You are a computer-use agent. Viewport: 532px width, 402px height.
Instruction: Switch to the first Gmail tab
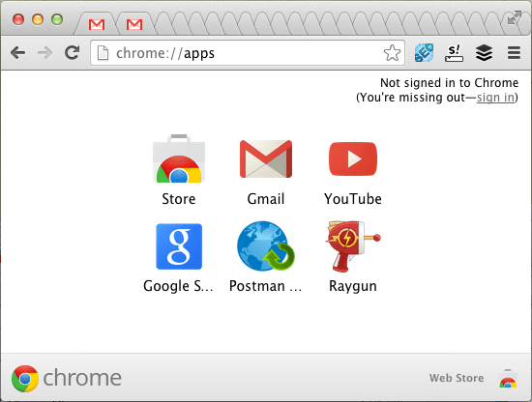97,24
